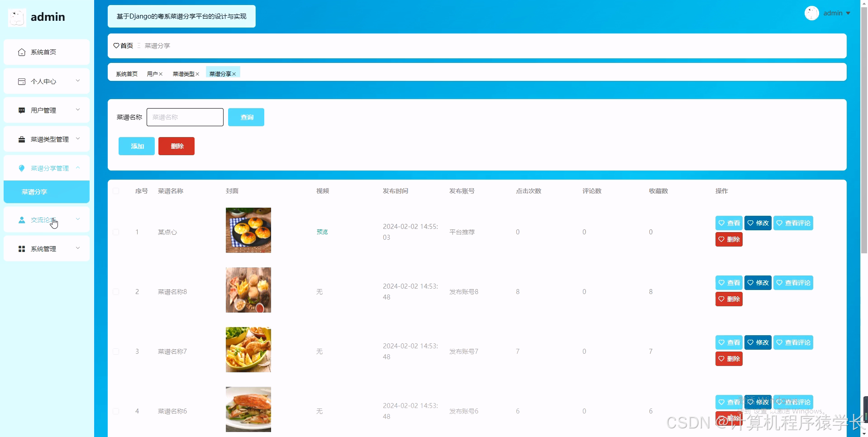Open the 系统首页 sidebar item
This screenshot has width=868, height=437.
[x=47, y=52]
